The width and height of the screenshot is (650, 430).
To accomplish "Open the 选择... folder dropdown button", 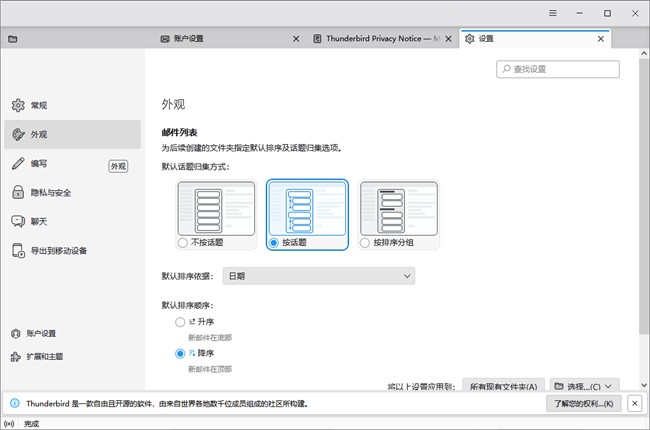I will click(x=584, y=386).
